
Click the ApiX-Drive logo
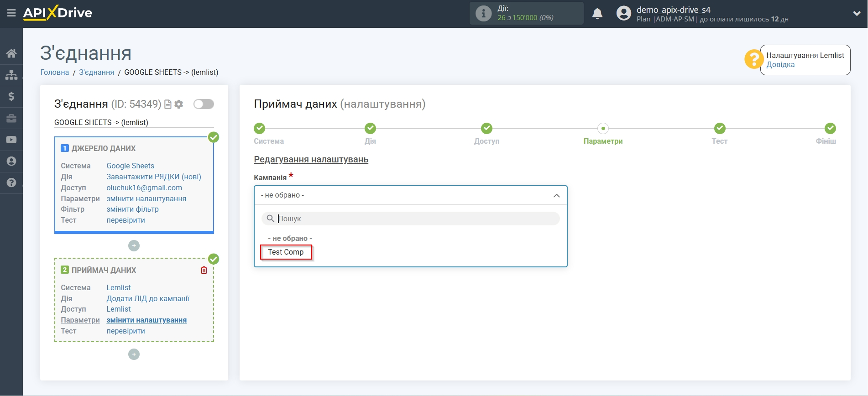(x=58, y=13)
